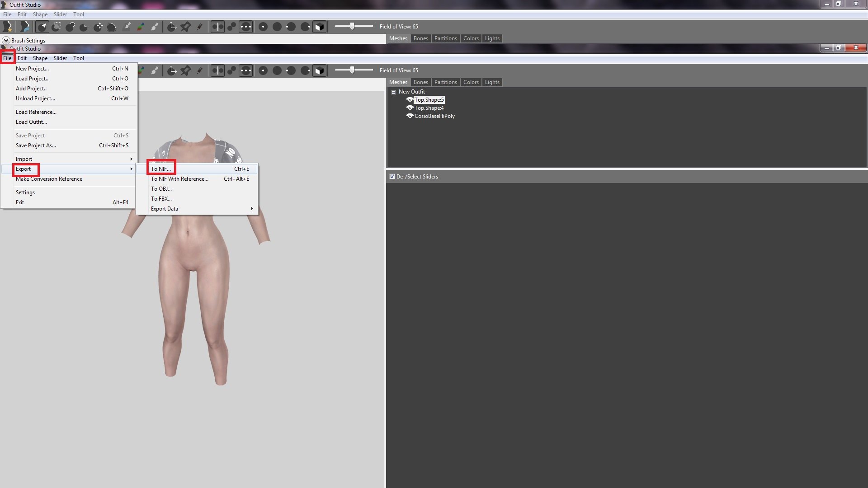
Task: Click New Project icon in back window toolbar
Action: 7,27
